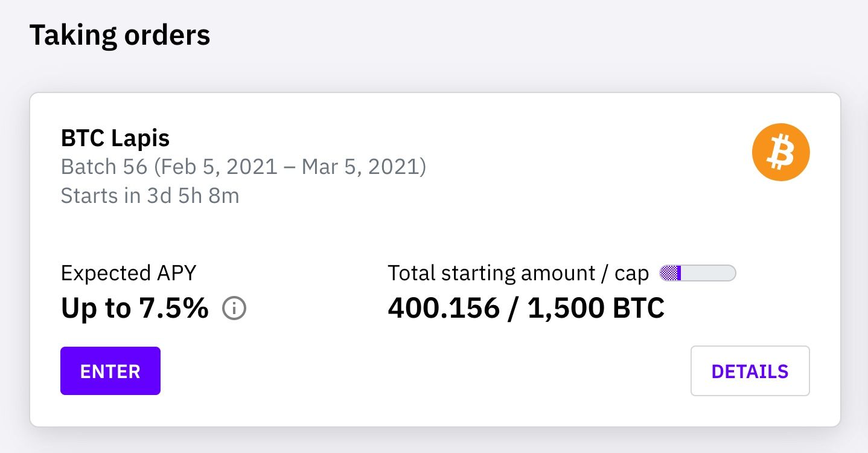The width and height of the screenshot is (868, 453).
Task: Click the ENTER button
Action: (110, 371)
